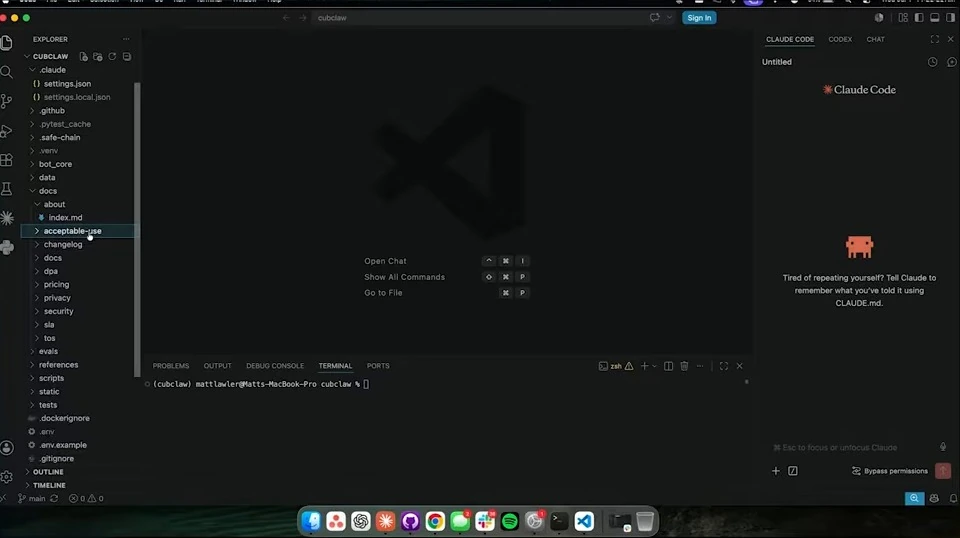Expand the security folder

[x=58, y=312]
